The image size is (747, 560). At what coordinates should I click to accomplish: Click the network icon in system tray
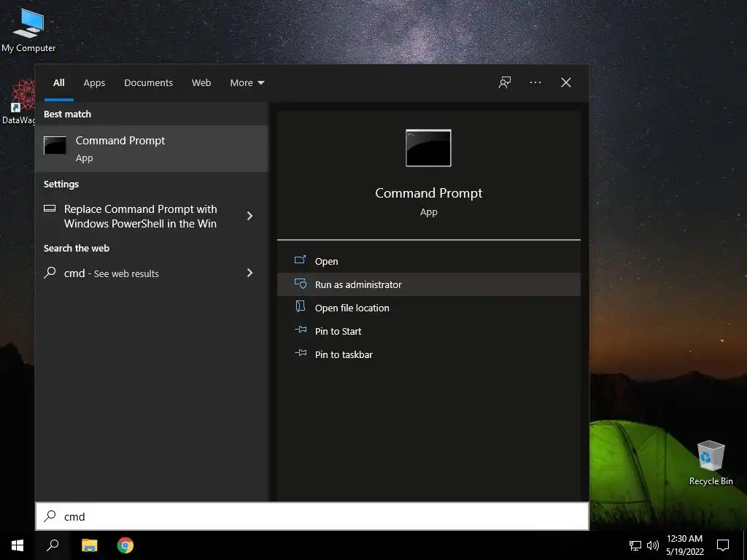pyautogui.click(x=635, y=545)
